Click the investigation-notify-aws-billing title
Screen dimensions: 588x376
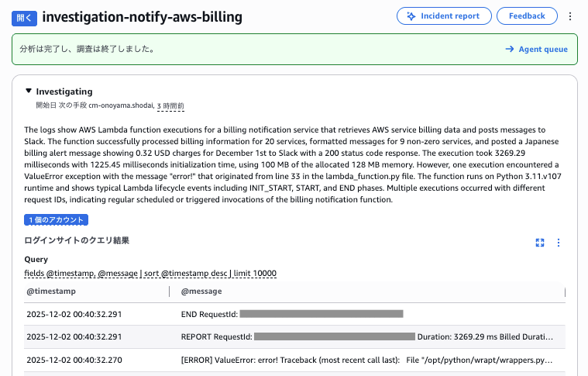coord(143,16)
